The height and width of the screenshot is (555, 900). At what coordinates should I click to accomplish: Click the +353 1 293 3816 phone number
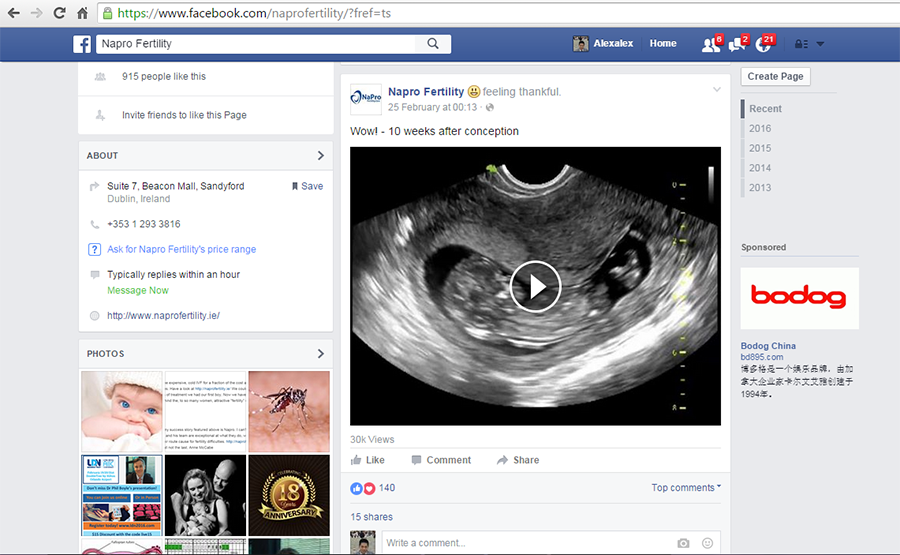coord(143,224)
